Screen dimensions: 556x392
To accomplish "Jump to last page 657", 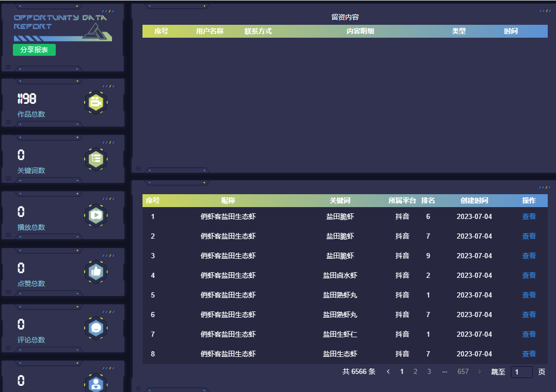I will pyautogui.click(x=463, y=371).
